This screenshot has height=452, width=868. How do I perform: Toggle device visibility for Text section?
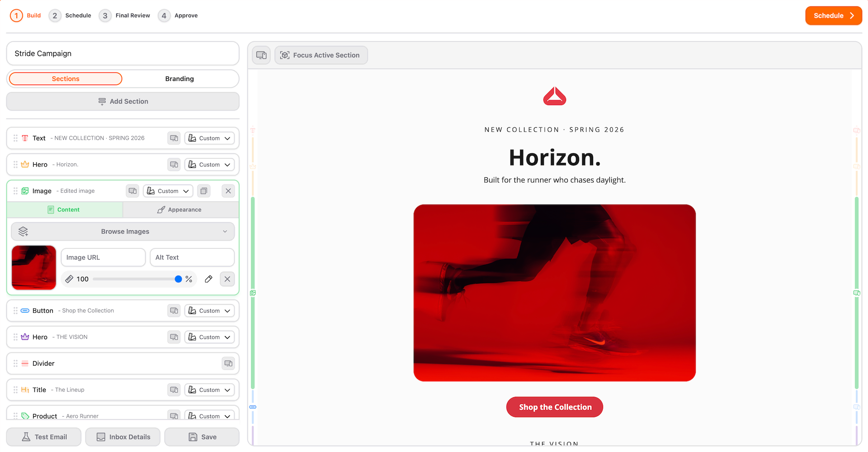[174, 138]
